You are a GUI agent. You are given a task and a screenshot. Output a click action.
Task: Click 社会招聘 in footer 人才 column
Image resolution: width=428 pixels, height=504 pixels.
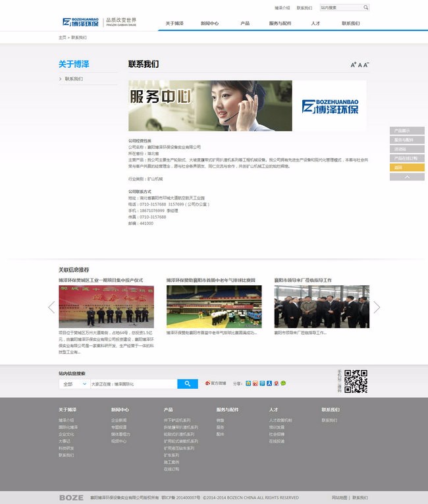(277, 434)
